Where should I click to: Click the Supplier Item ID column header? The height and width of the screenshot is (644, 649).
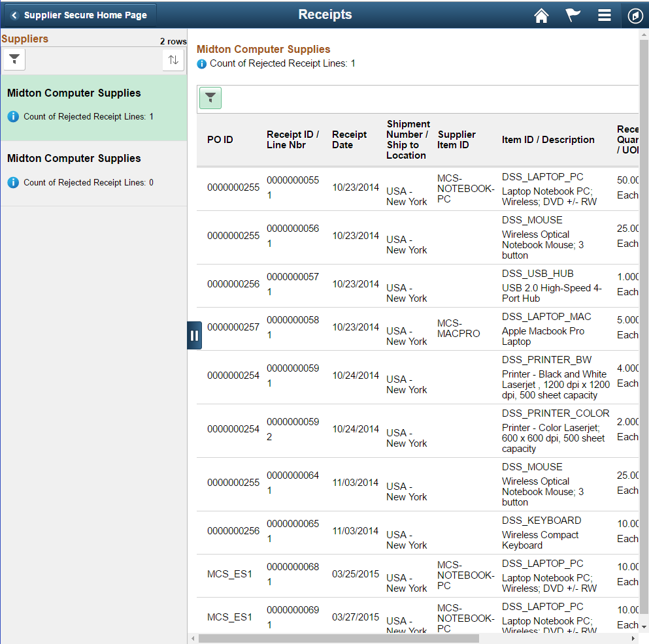click(456, 140)
